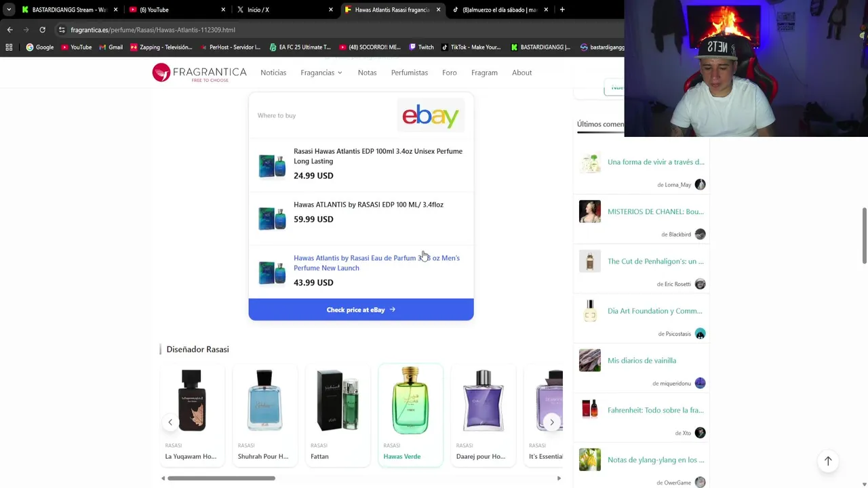Click author Blackbird avatar
Screen dimensions: 868x488
700,234
